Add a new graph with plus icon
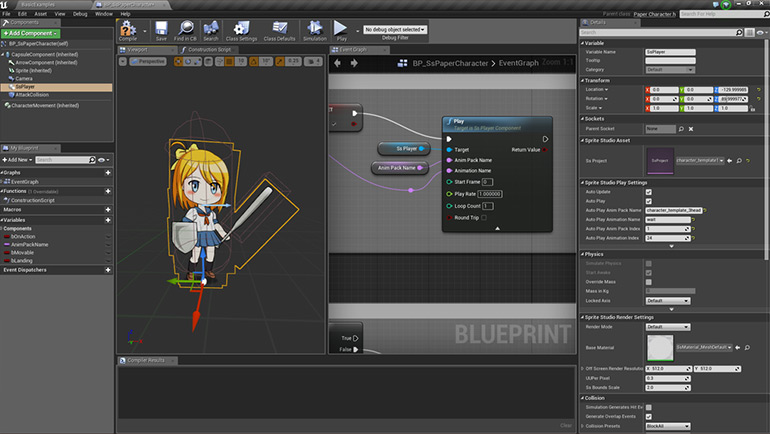This screenshot has width=770, height=434. [x=108, y=173]
